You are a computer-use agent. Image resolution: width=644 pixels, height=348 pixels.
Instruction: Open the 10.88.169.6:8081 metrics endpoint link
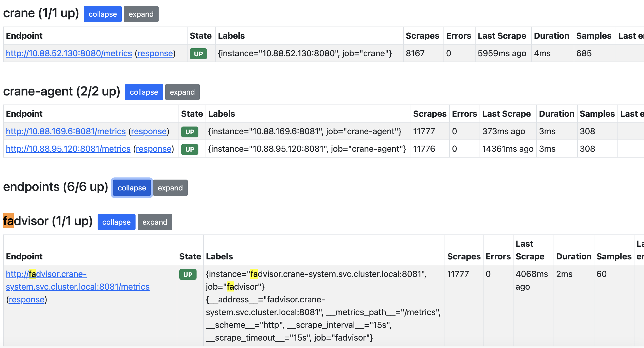[x=66, y=131]
